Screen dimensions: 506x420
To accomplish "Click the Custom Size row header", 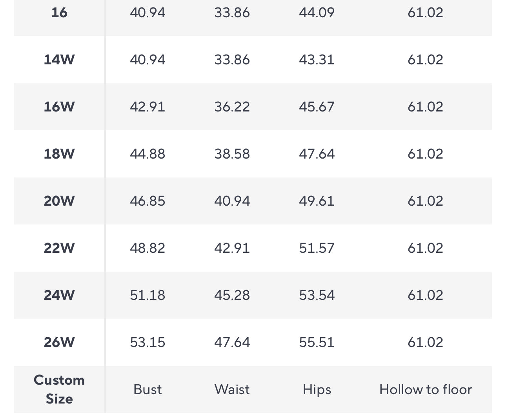I will pos(59,389).
